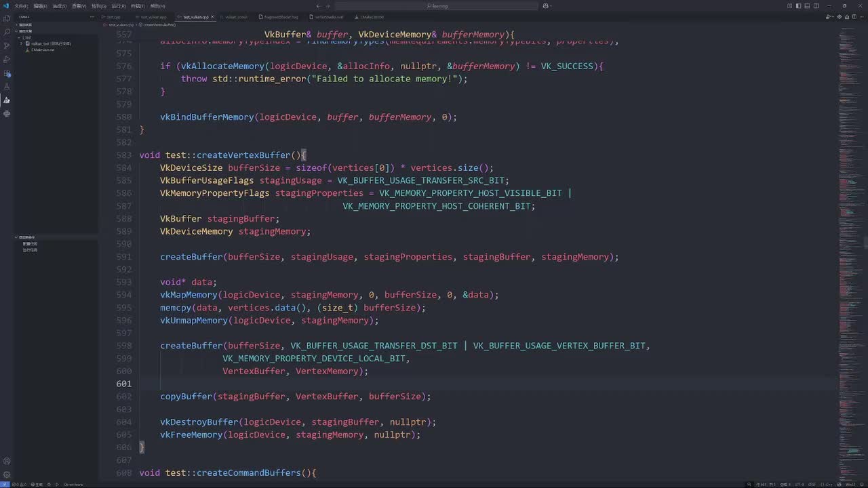Click vkBindBufferMemory on line 580
Image resolution: width=868 pixels, height=488 pixels.
point(207,117)
